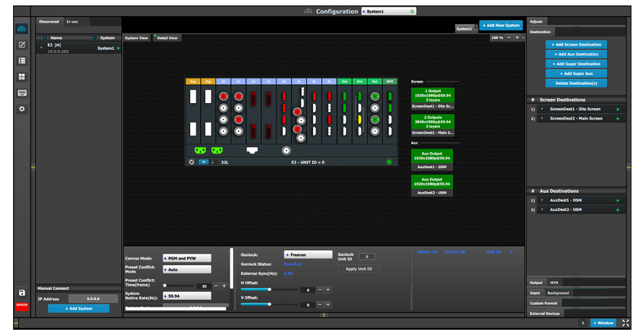Switch to the Discovered tab

coord(49,22)
